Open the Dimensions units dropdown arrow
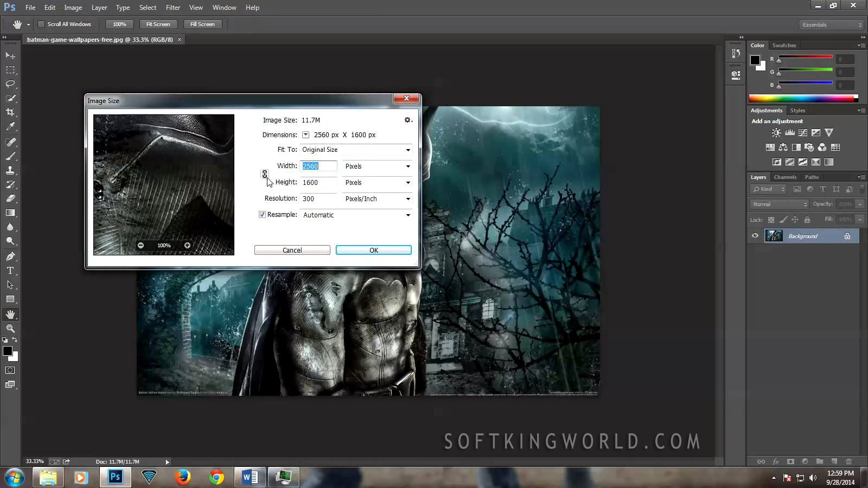868x488 pixels. pyautogui.click(x=305, y=135)
